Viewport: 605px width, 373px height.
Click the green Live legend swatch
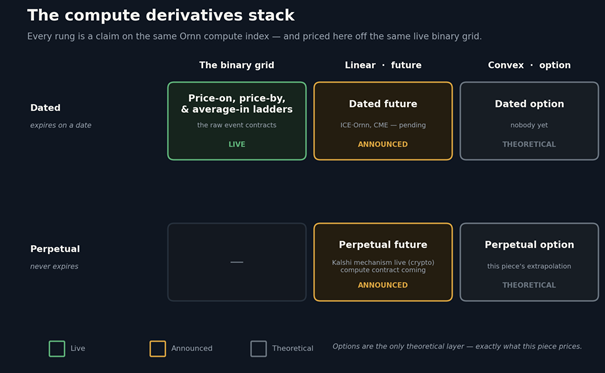57,348
